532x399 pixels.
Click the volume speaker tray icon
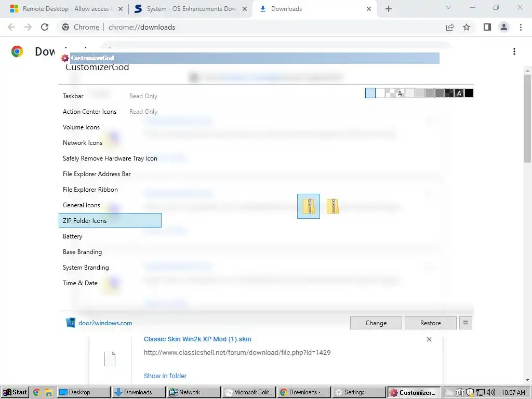pos(491,392)
